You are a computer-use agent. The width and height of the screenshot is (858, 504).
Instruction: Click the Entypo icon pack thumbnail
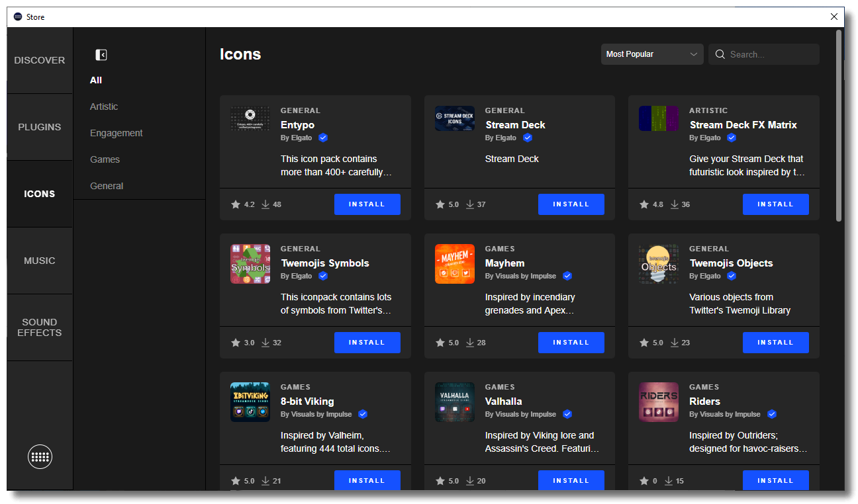click(250, 118)
